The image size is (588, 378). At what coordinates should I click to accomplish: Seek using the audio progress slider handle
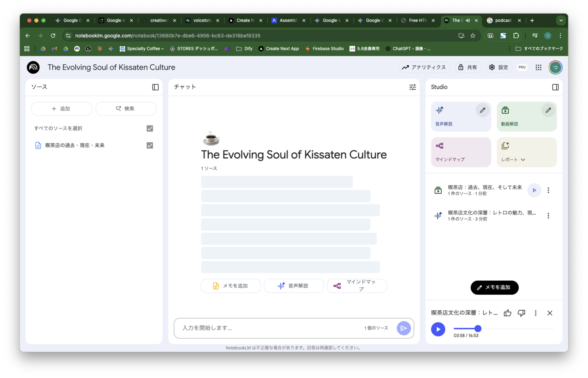478,328
